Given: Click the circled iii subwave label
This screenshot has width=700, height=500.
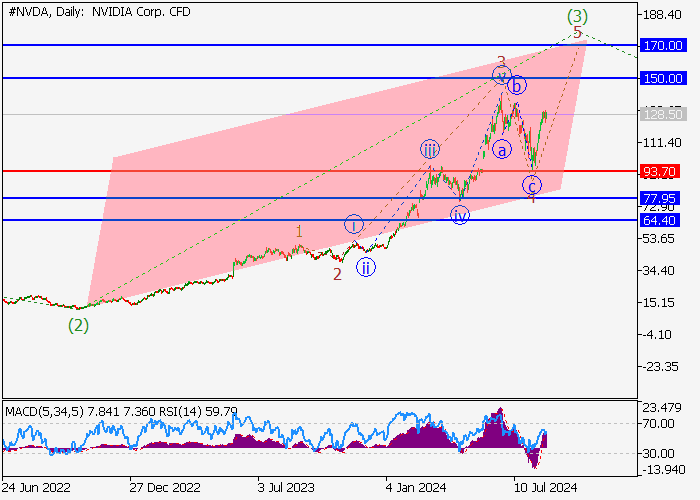Looking at the screenshot, I should click(429, 150).
